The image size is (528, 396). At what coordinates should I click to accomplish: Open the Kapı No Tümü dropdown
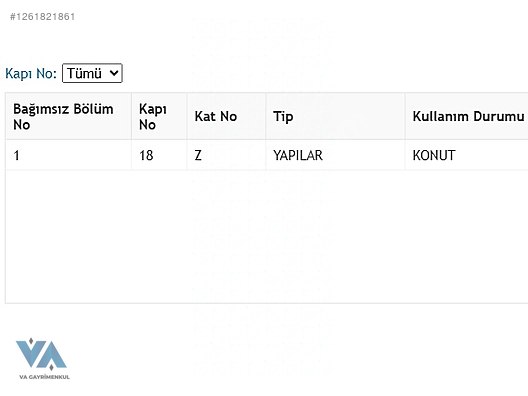coord(92,73)
